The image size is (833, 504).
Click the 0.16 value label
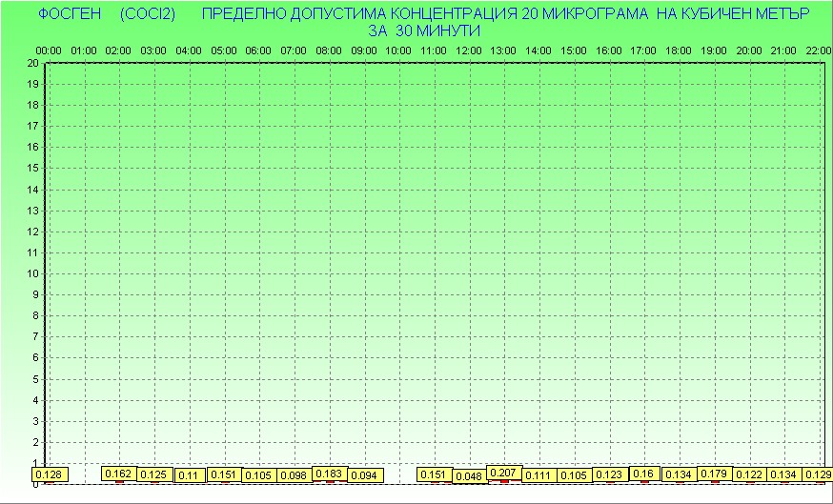[644, 474]
